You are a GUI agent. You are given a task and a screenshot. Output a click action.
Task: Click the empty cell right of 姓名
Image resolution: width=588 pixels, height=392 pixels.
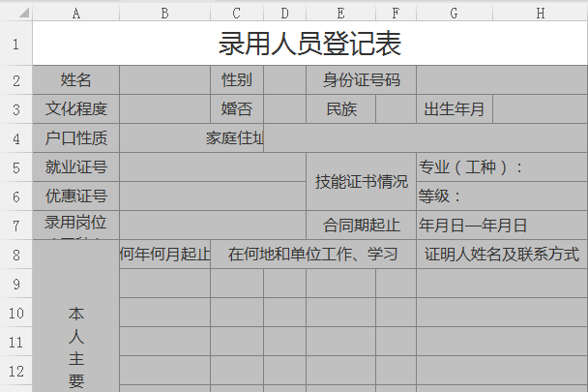(x=164, y=79)
